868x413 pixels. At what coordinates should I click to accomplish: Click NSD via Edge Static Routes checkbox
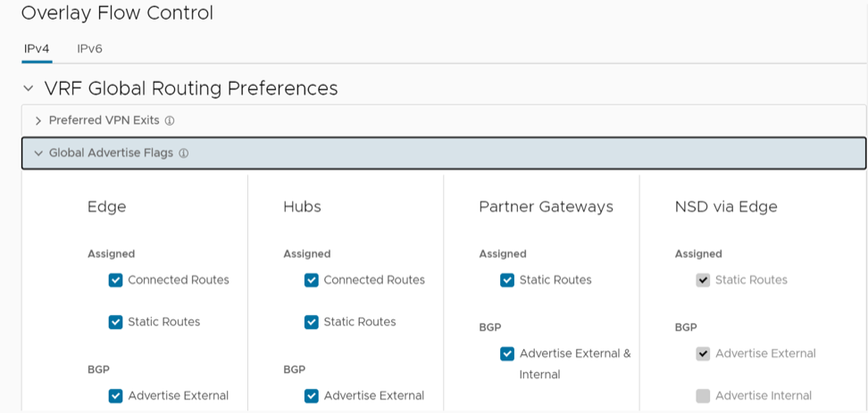coord(704,280)
